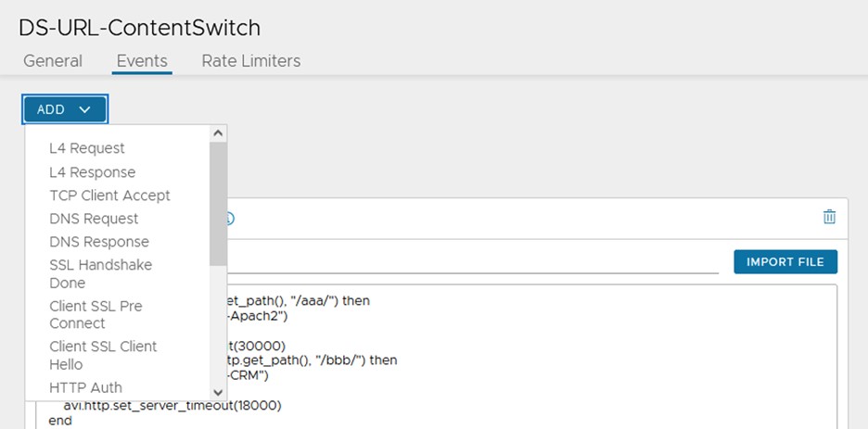Open the Rate Limiters tab
Screen dimensions: 868x429
(251, 61)
